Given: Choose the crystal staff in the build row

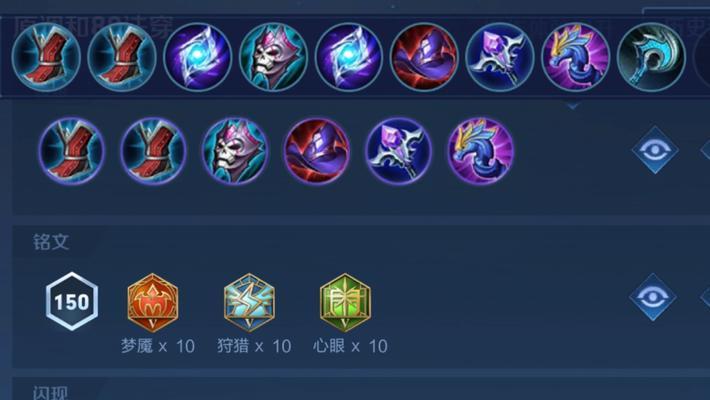Looking at the screenshot, I should (x=398, y=151).
